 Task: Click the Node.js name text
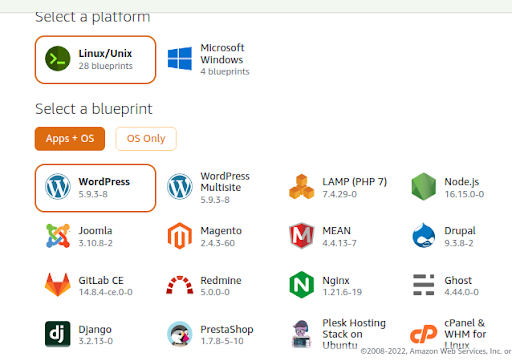tap(462, 182)
